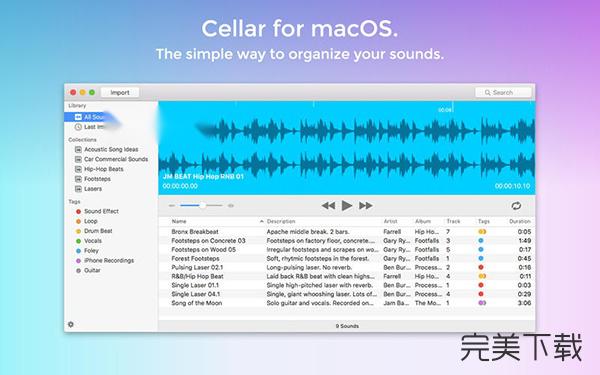This screenshot has height=375, width=600.
Task: Play the selected sound
Action: [347, 205]
